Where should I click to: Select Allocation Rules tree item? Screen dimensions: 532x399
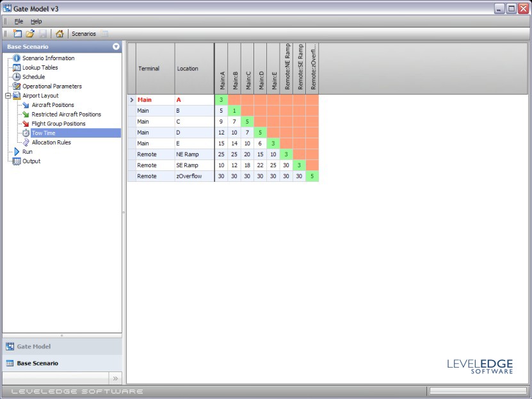coord(51,143)
